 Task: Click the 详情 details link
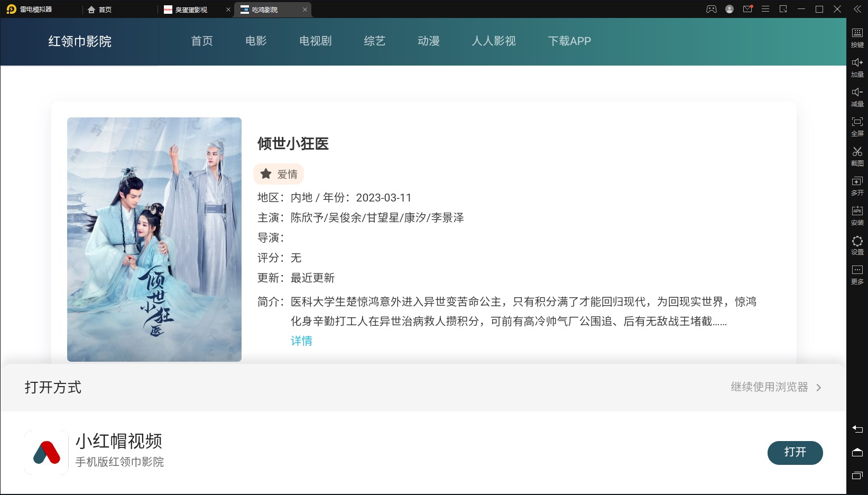point(301,341)
